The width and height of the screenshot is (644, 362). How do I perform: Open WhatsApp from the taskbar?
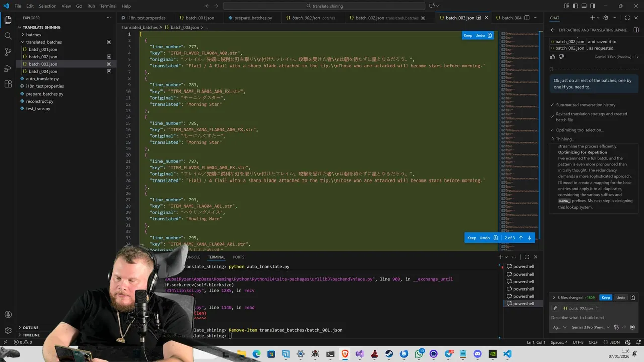[419, 354]
